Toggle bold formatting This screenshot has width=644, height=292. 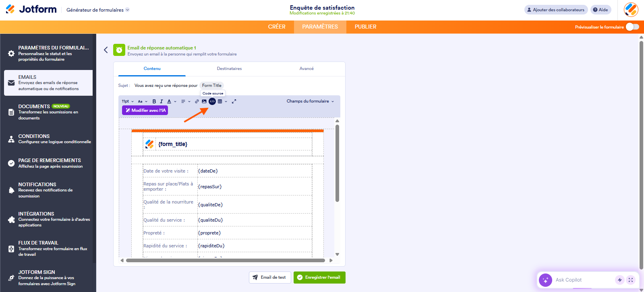154,101
